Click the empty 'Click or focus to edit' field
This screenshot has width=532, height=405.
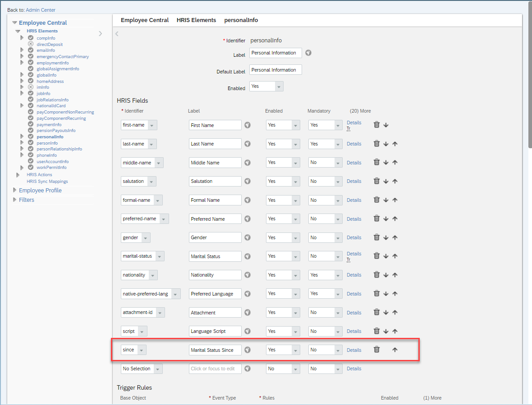coord(215,369)
